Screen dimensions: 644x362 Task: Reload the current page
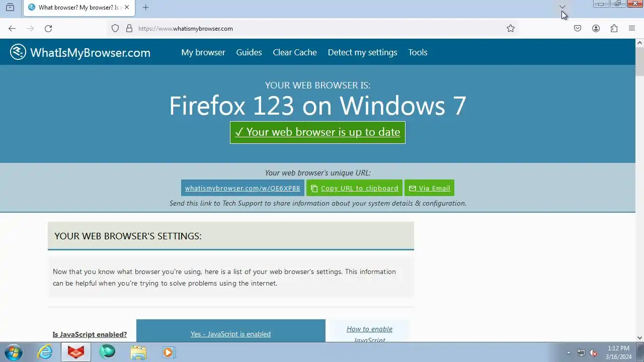click(x=48, y=29)
